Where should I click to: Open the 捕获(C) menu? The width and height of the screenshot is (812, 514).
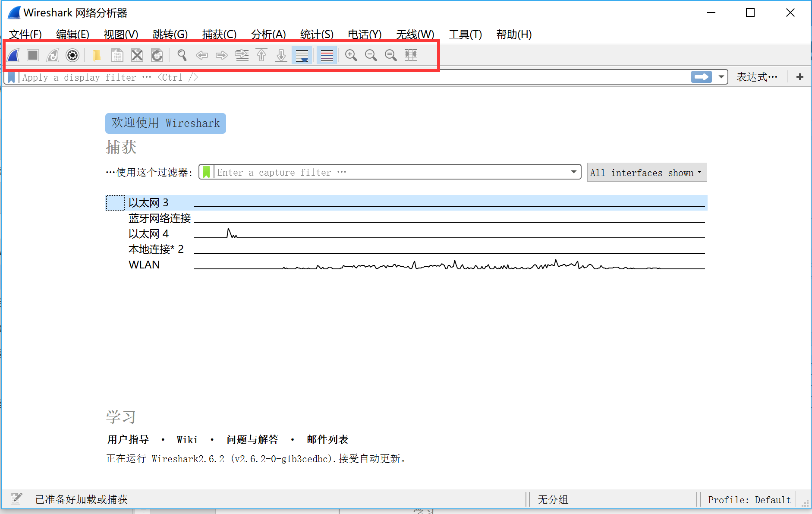click(220, 35)
